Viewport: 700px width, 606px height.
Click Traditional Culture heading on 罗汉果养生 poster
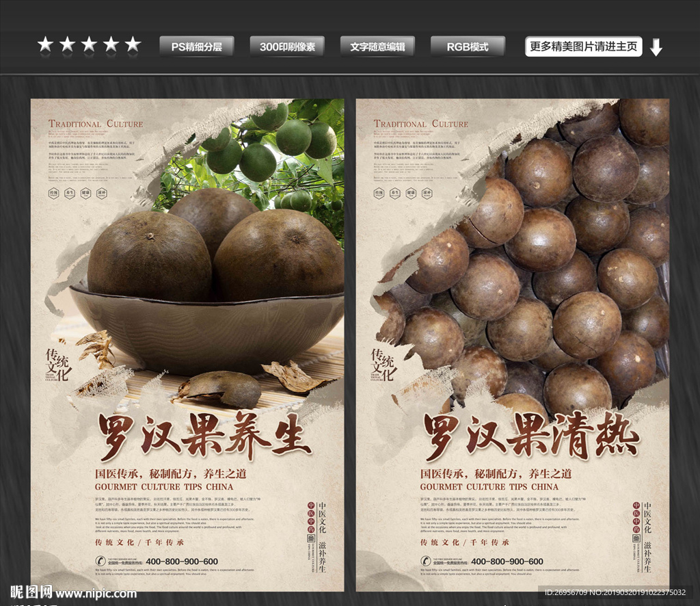96,124
